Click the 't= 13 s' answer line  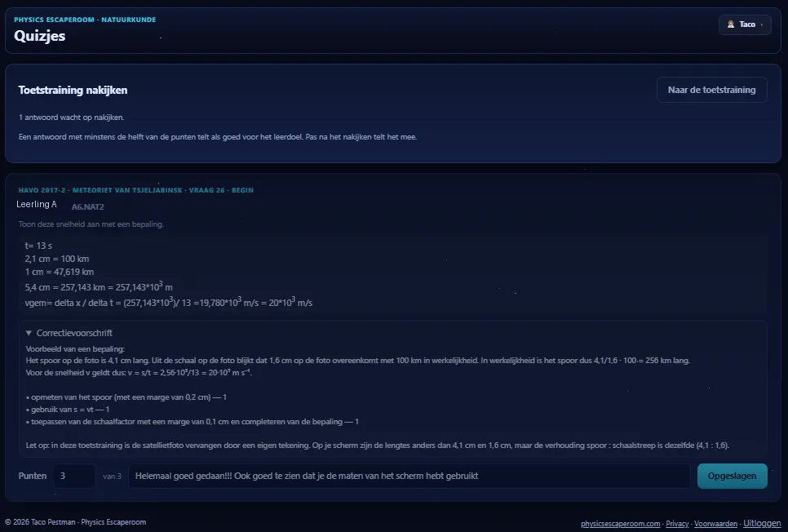[x=38, y=246]
